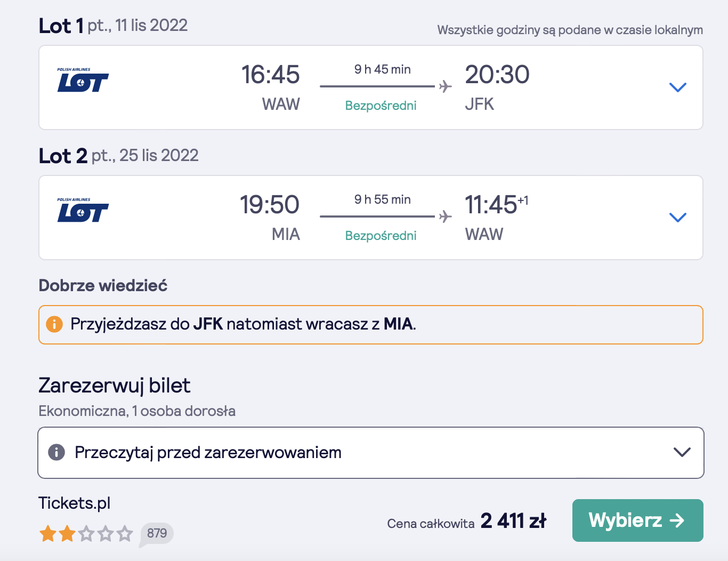The width and height of the screenshot is (728, 561).
Task: Click airplane icon on MIA to WAW route
Action: pyautogui.click(x=445, y=217)
